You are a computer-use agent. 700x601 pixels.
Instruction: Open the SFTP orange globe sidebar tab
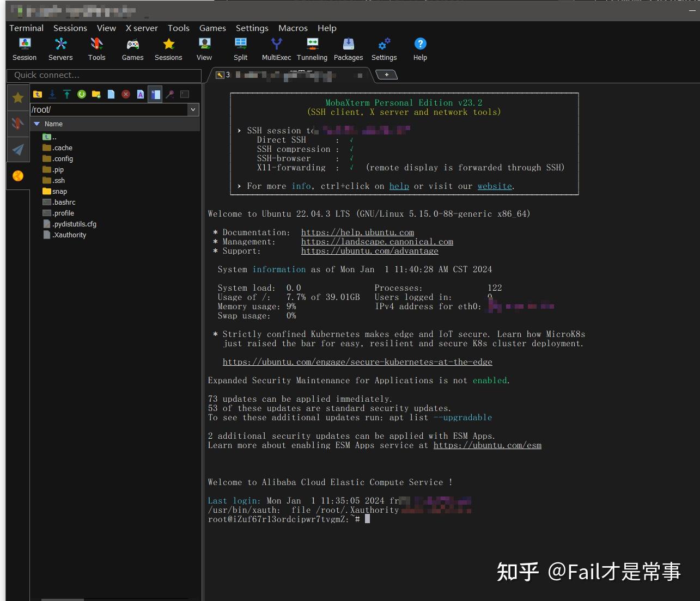(x=18, y=176)
